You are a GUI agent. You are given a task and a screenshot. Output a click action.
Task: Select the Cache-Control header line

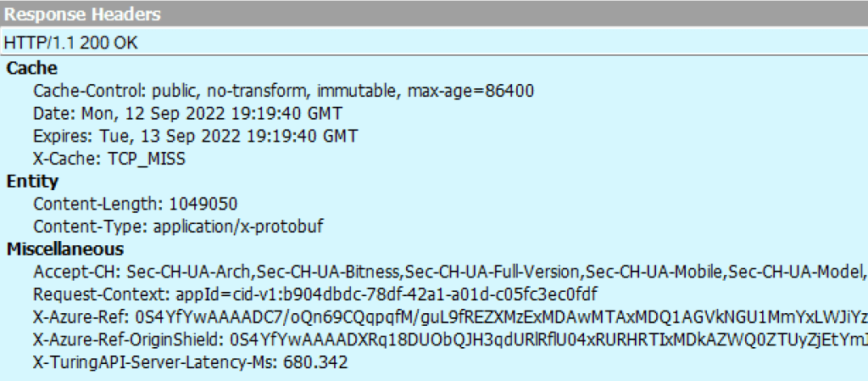[x=284, y=91]
